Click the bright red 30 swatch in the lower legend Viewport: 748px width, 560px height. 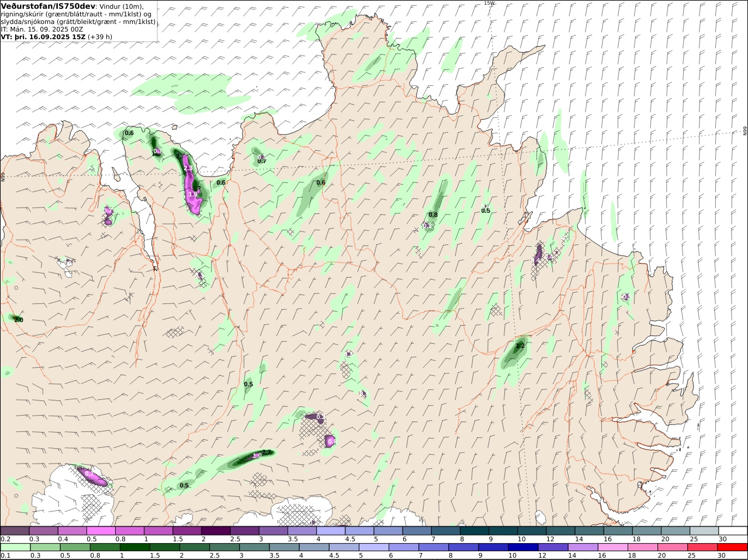[733, 547]
